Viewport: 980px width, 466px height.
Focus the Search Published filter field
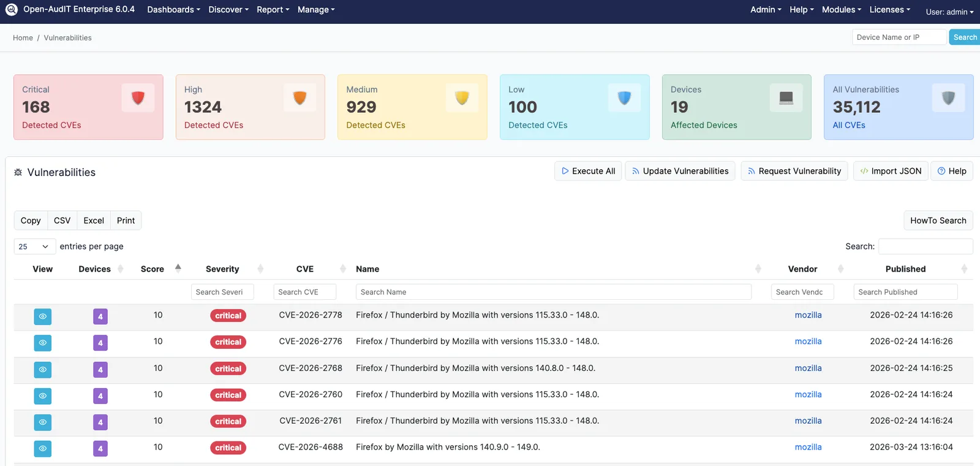[x=905, y=292]
